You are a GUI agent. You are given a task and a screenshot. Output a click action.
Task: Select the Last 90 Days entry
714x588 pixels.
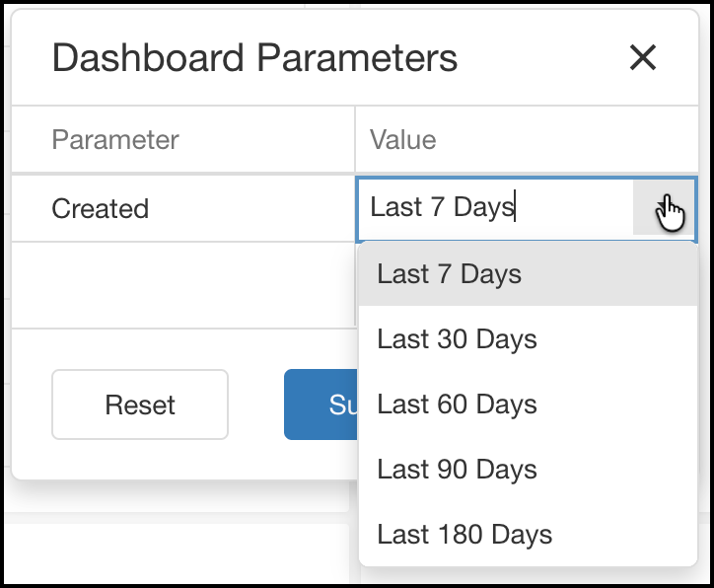(x=528, y=470)
